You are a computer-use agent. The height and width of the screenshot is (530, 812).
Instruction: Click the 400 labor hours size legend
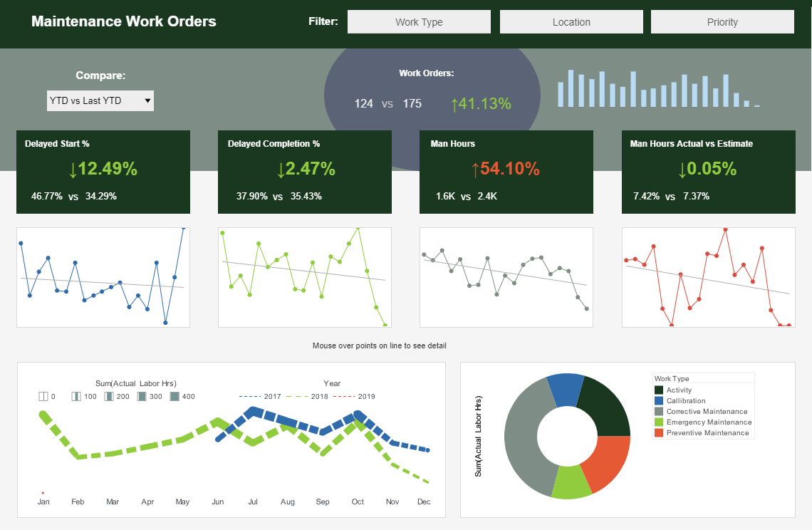(181, 396)
